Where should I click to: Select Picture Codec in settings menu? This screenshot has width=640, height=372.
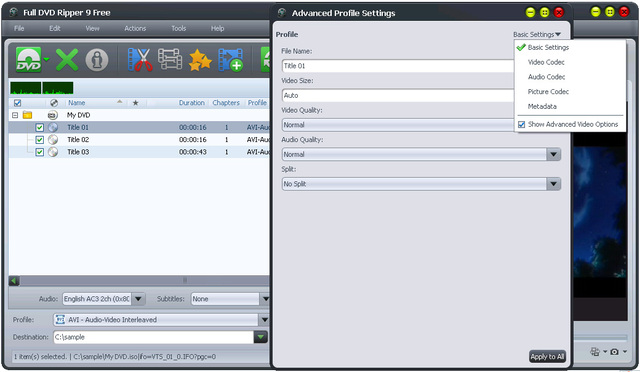548,91
